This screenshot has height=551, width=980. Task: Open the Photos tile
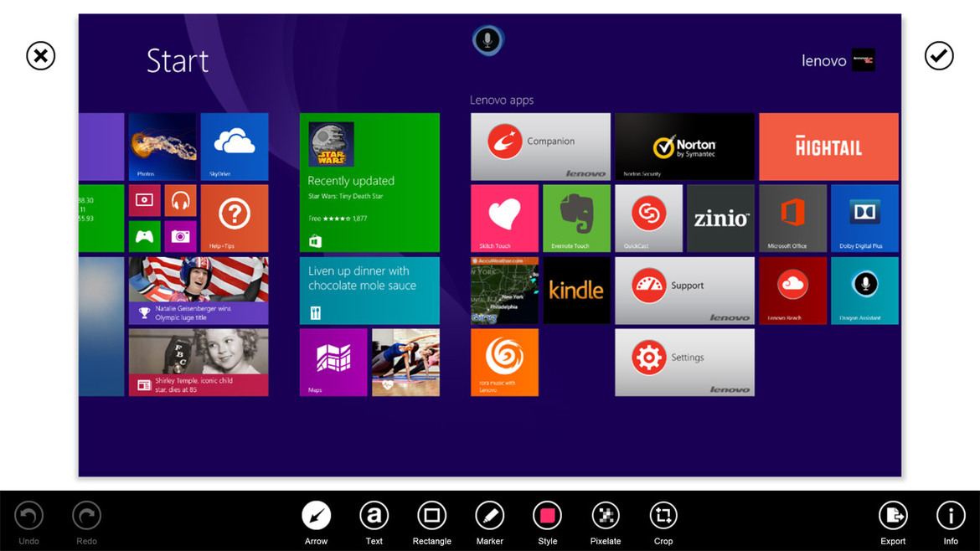tap(162, 147)
